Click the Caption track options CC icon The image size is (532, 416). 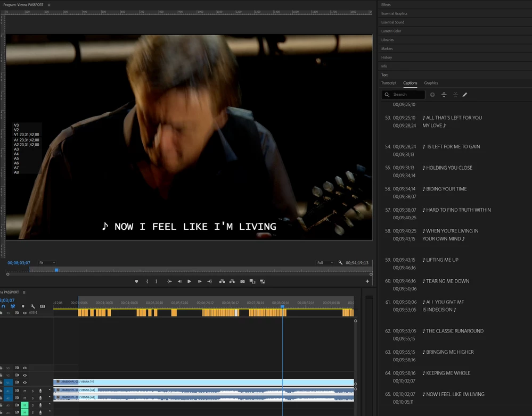(x=43, y=306)
